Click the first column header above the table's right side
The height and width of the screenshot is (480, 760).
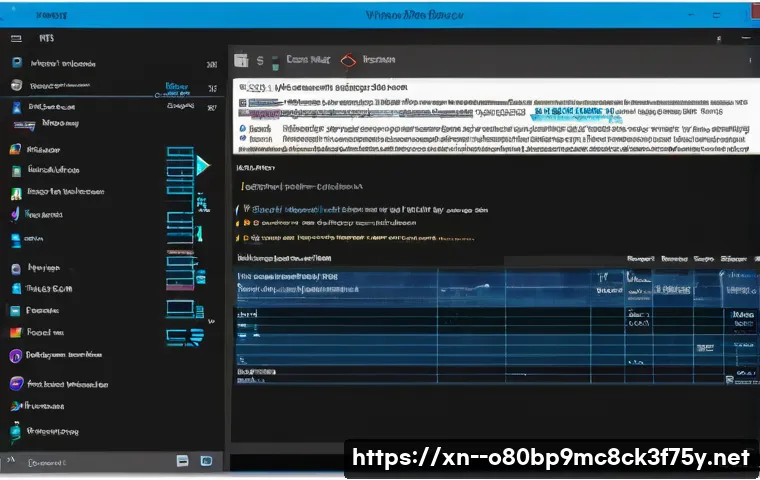pos(640,259)
